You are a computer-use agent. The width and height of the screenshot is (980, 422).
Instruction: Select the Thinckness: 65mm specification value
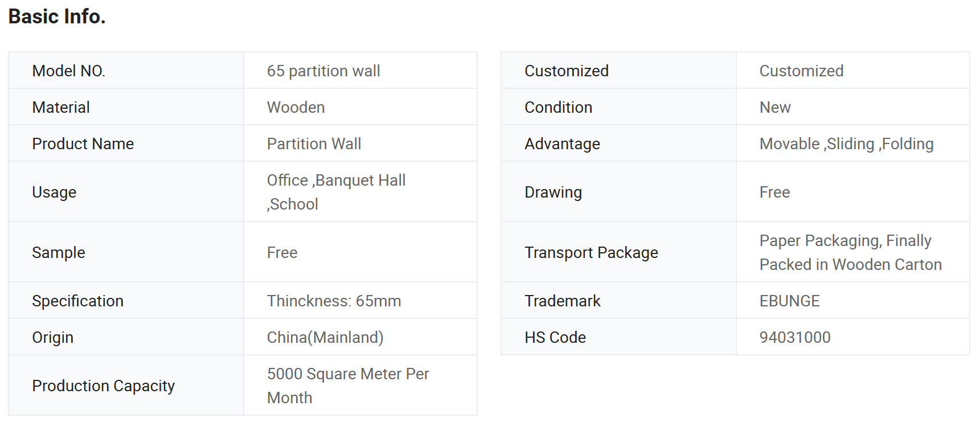334,301
